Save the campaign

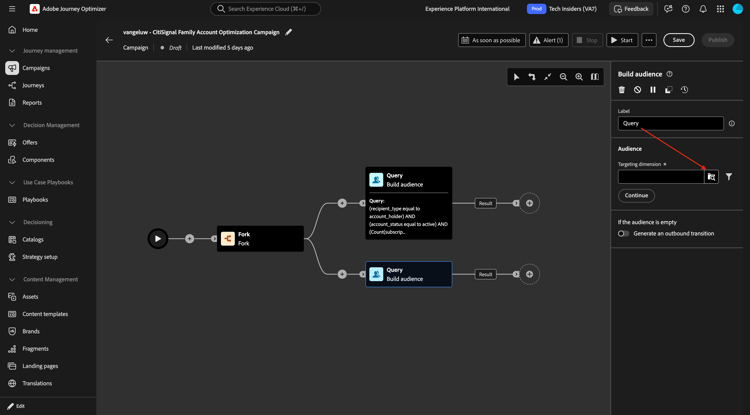(x=679, y=40)
